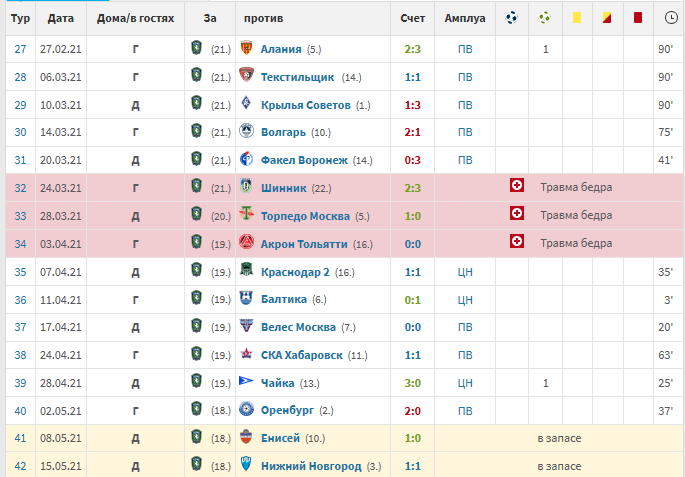Click the assists green ball header icon
This screenshot has height=477, width=685.
[545, 18]
